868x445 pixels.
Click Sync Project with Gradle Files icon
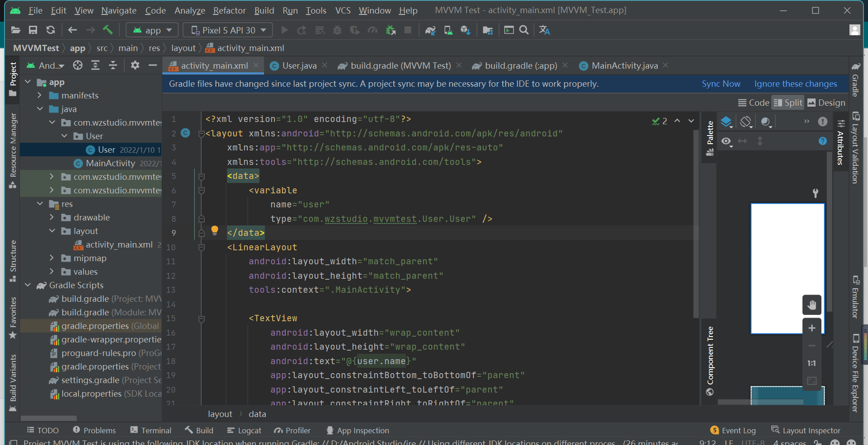click(430, 30)
